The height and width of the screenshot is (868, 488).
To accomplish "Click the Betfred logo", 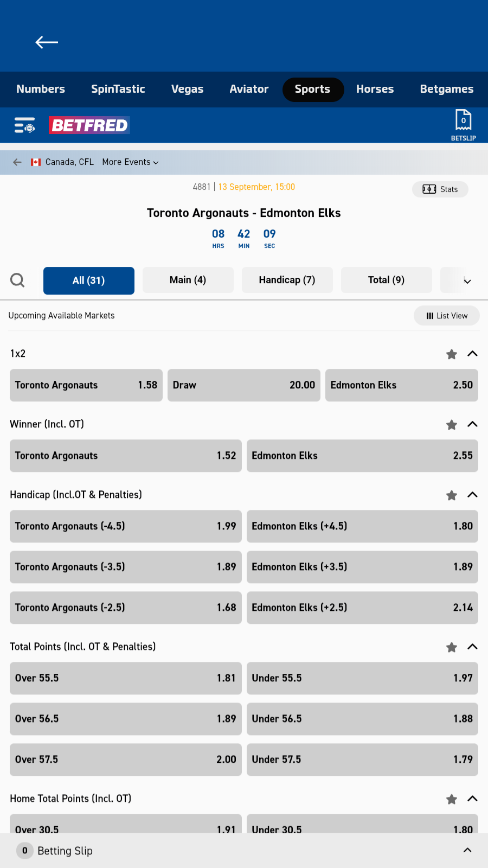I will 89,125.
